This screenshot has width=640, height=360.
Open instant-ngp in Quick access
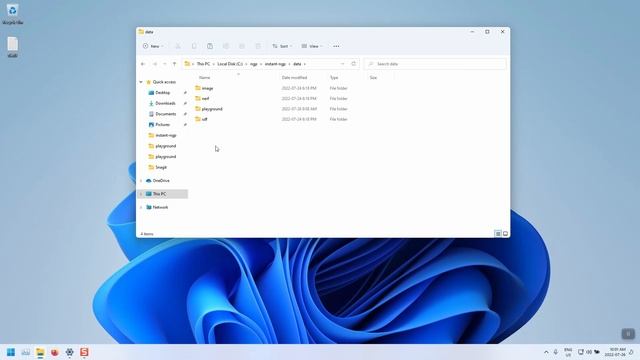coord(162,135)
